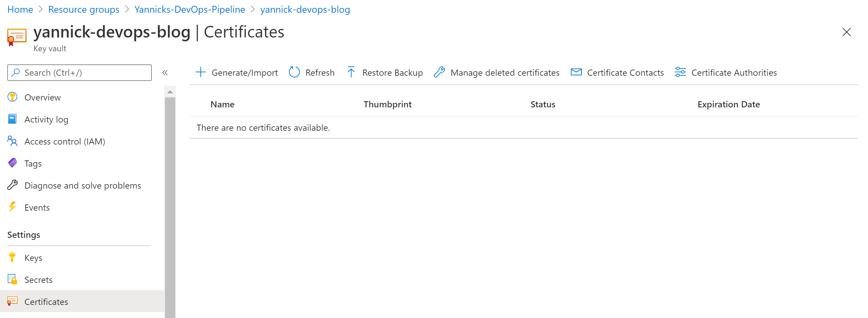
Task: Click the yellow Keys icon
Action: [x=12, y=257]
